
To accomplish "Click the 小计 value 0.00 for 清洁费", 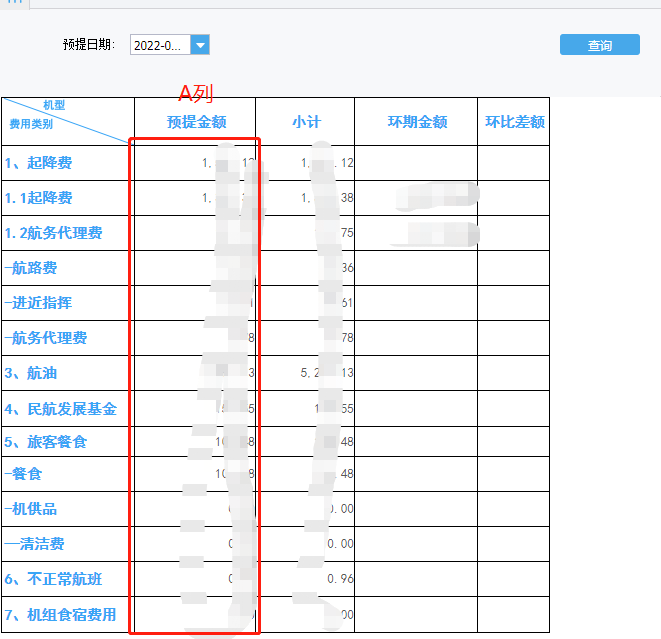I will [340, 544].
